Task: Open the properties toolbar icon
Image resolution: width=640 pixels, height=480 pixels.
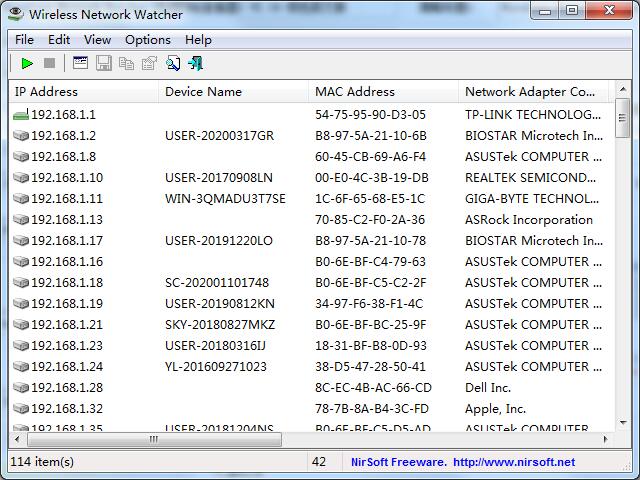Action: click(149, 63)
